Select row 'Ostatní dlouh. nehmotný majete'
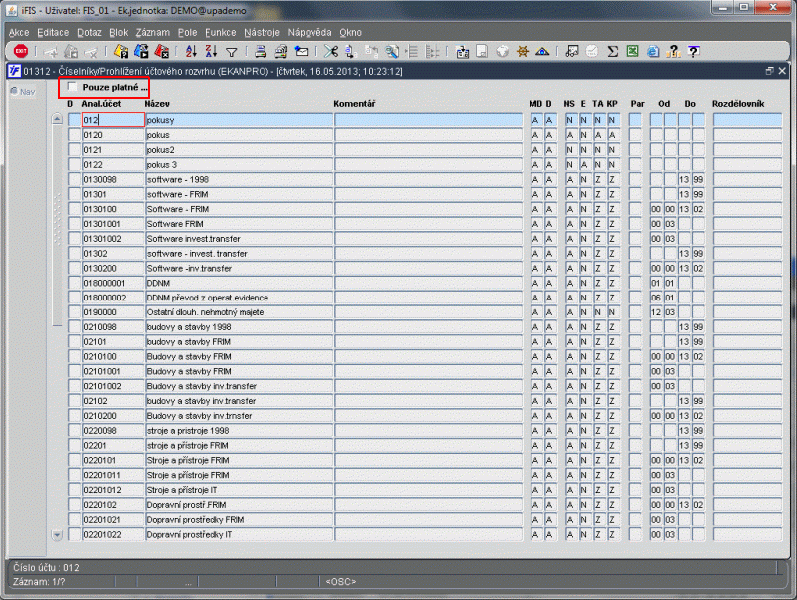This screenshot has height=600, width=797. point(239,312)
